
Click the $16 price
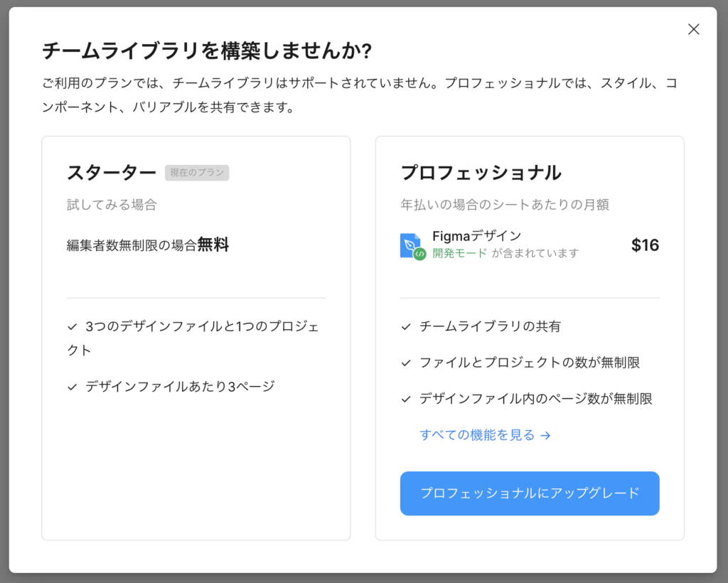(x=645, y=245)
